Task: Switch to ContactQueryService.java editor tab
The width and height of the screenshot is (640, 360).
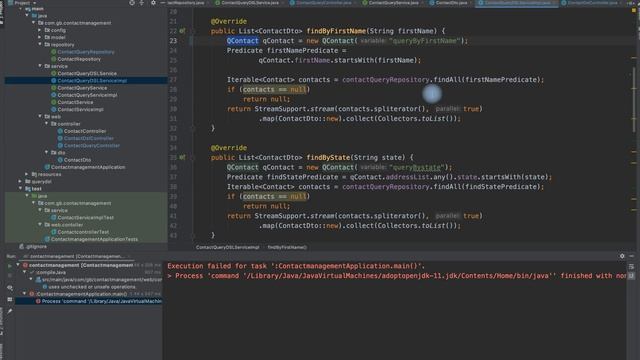Action: coord(393,3)
